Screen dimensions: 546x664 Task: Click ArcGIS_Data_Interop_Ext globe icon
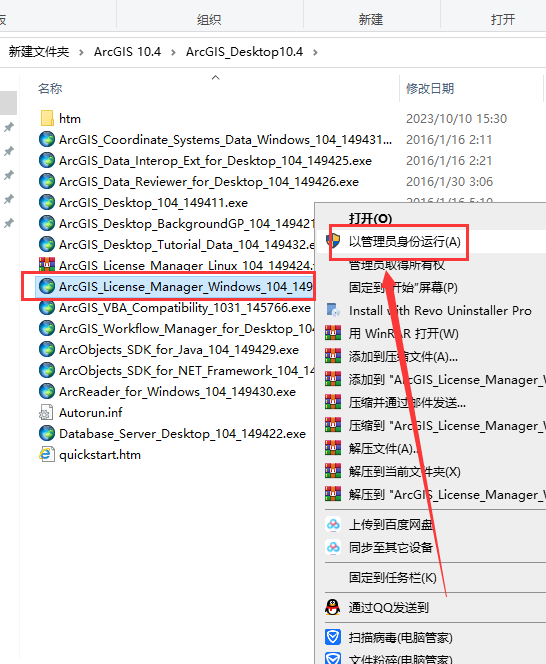coord(47,160)
